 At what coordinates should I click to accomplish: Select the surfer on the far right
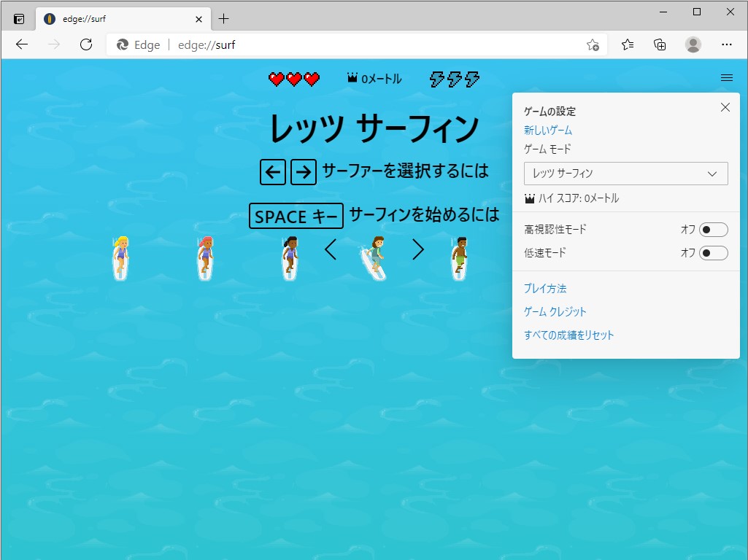[x=458, y=257]
